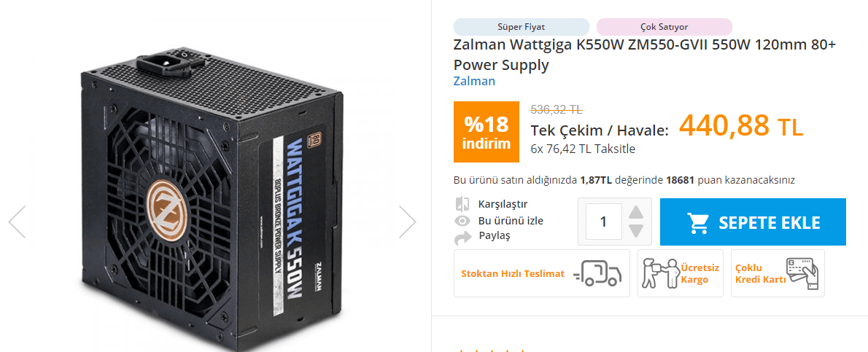868x352 pixels.
Task: Open the Zalman brand link
Action: click(474, 82)
